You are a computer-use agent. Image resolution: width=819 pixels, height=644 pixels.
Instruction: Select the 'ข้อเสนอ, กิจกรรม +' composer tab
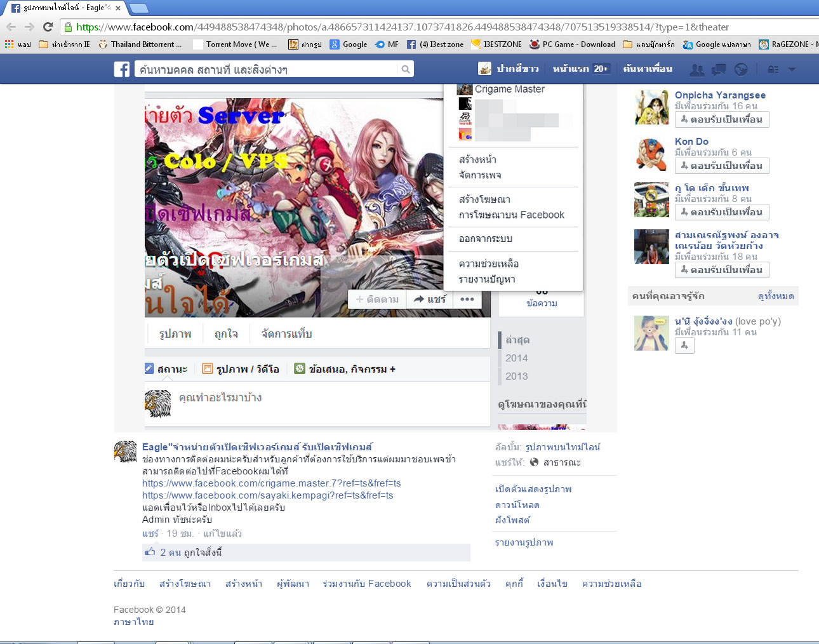(345, 369)
